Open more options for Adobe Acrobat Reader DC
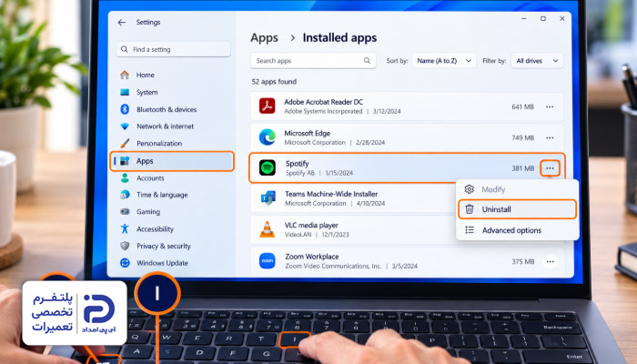Screen dimensions: 637x364 [x=550, y=106]
